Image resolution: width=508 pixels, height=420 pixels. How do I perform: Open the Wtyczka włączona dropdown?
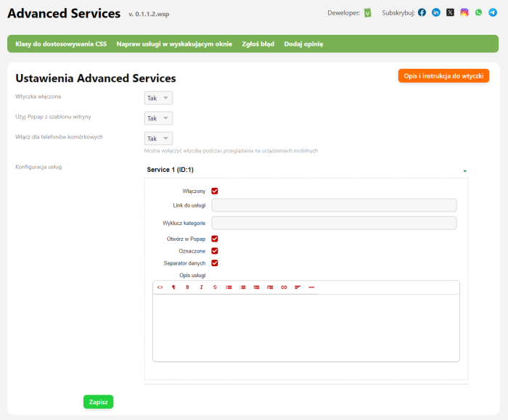(x=158, y=98)
